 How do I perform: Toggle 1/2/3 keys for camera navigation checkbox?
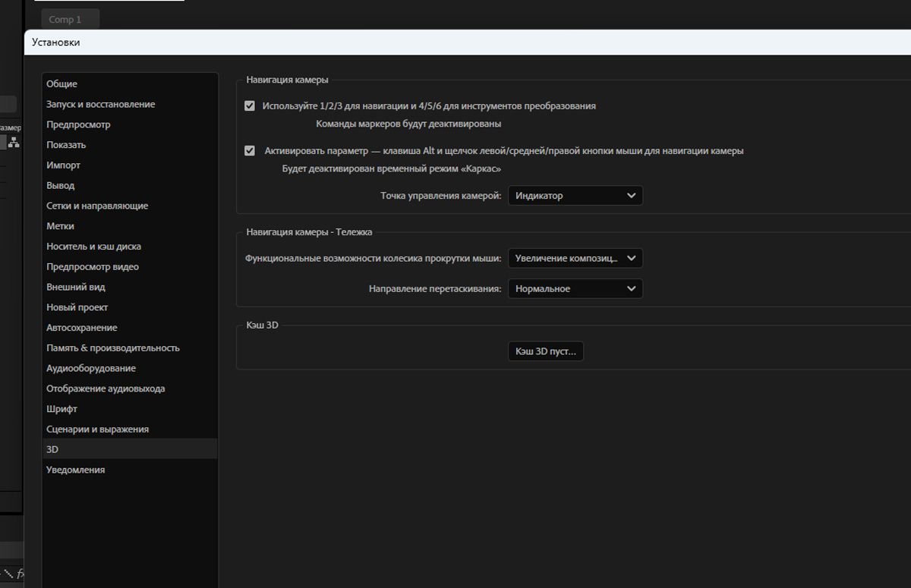250,106
